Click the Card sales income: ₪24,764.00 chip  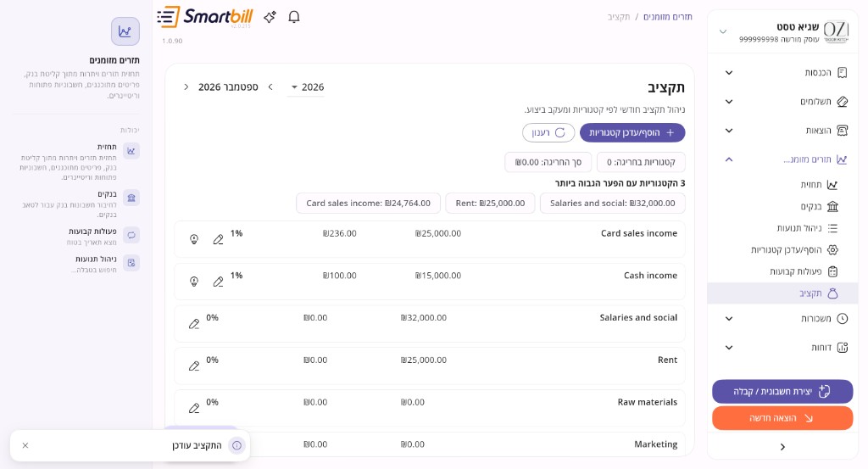368,204
